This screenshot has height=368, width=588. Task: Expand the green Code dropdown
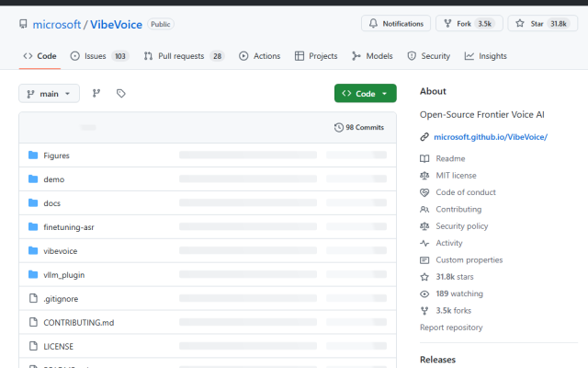click(365, 93)
